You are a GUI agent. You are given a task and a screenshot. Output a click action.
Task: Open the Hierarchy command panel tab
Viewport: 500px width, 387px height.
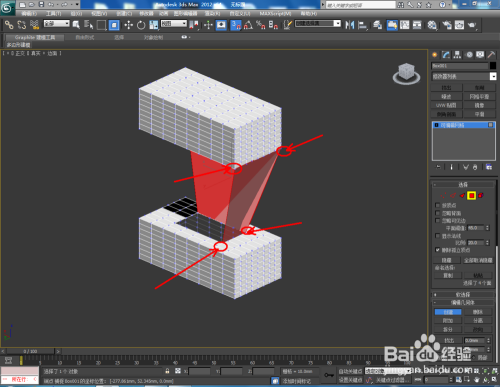(x=457, y=55)
